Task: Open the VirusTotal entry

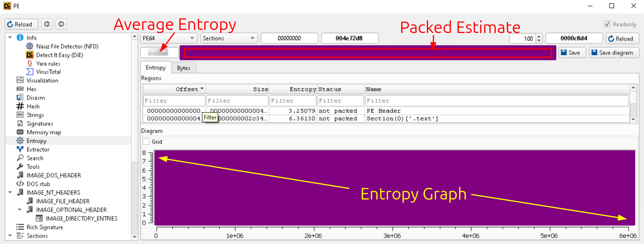Action: pos(48,72)
